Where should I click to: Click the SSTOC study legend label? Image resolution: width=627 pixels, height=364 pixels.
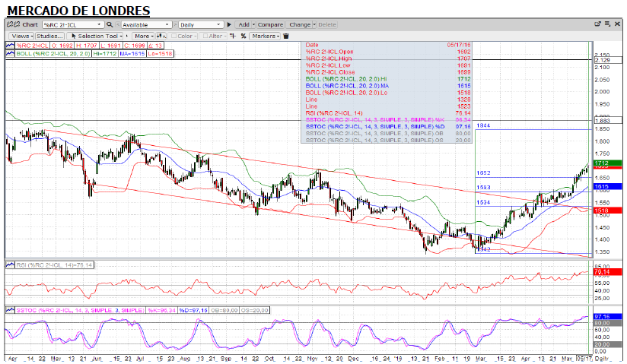pos(81,310)
